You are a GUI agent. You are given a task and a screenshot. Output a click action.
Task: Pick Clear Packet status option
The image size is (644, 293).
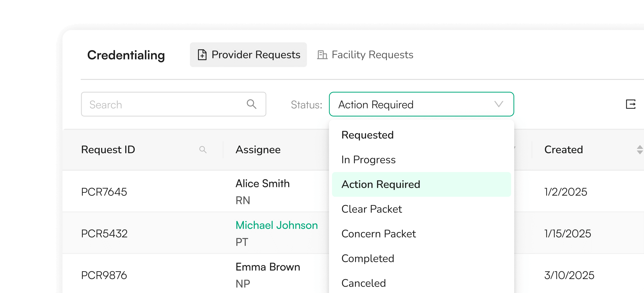click(421, 209)
